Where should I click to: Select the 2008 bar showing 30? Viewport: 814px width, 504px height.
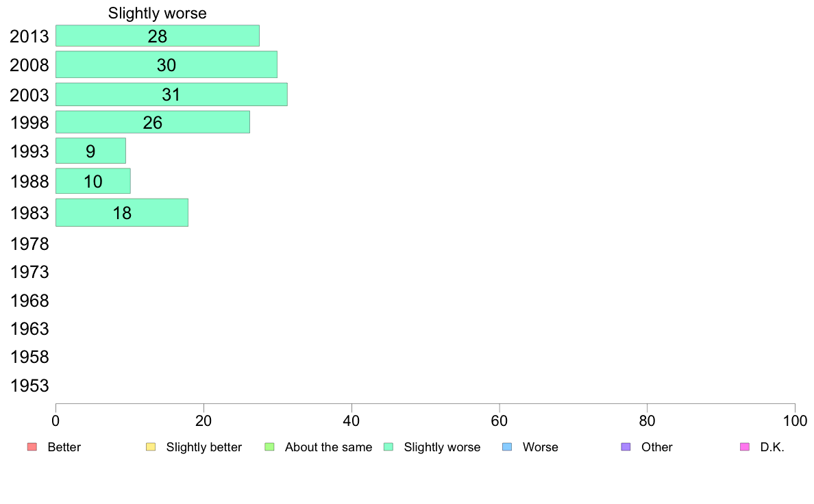coord(166,64)
